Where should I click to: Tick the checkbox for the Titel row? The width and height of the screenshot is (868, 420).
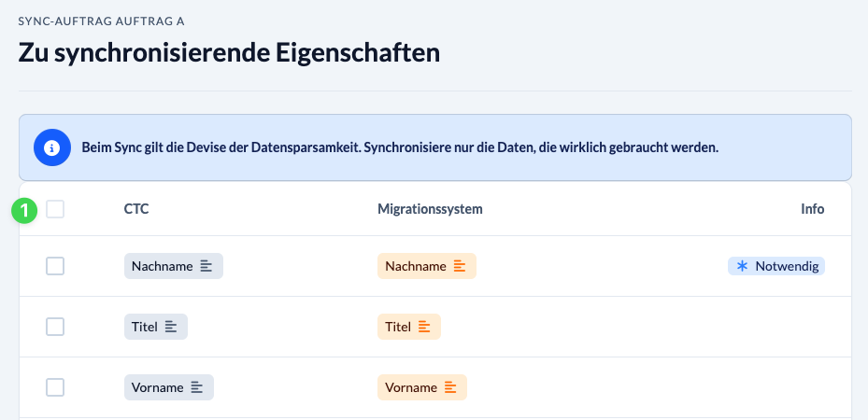coord(55,327)
